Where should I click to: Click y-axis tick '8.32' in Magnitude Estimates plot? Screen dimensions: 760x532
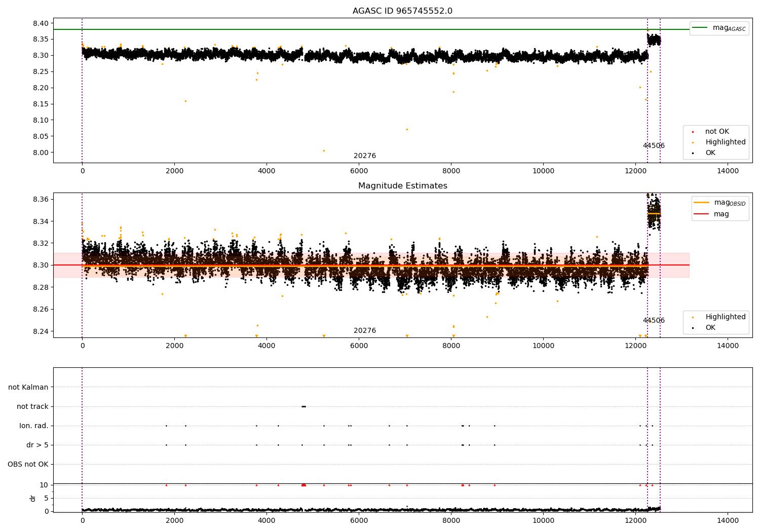42,243
